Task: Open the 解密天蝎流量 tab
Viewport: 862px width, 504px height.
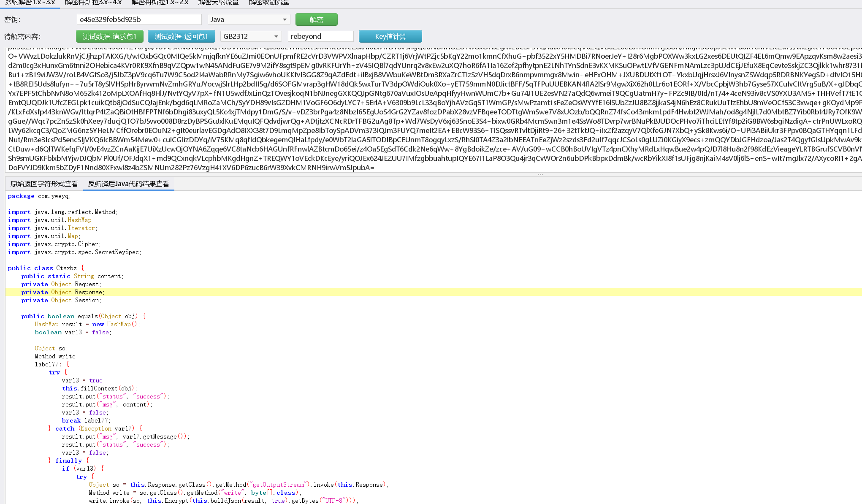Action: tap(218, 3)
